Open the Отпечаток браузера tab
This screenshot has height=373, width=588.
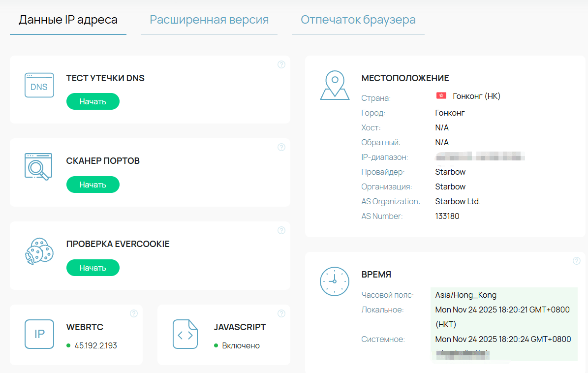pyautogui.click(x=358, y=20)
